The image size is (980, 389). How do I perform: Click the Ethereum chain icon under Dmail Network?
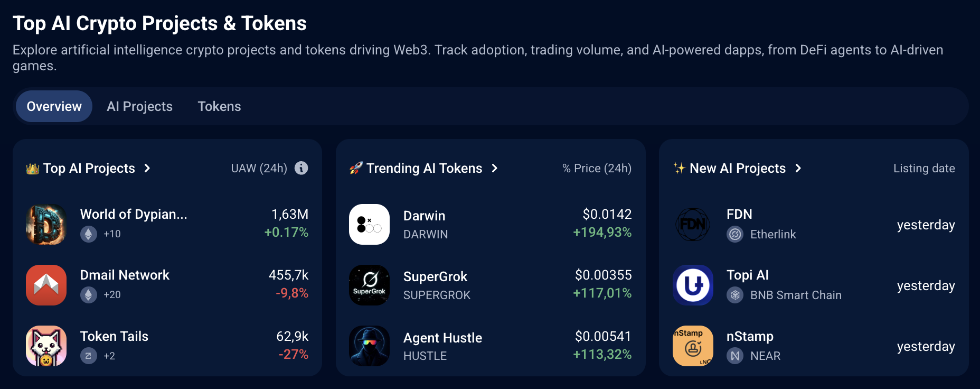pos(88,295)
